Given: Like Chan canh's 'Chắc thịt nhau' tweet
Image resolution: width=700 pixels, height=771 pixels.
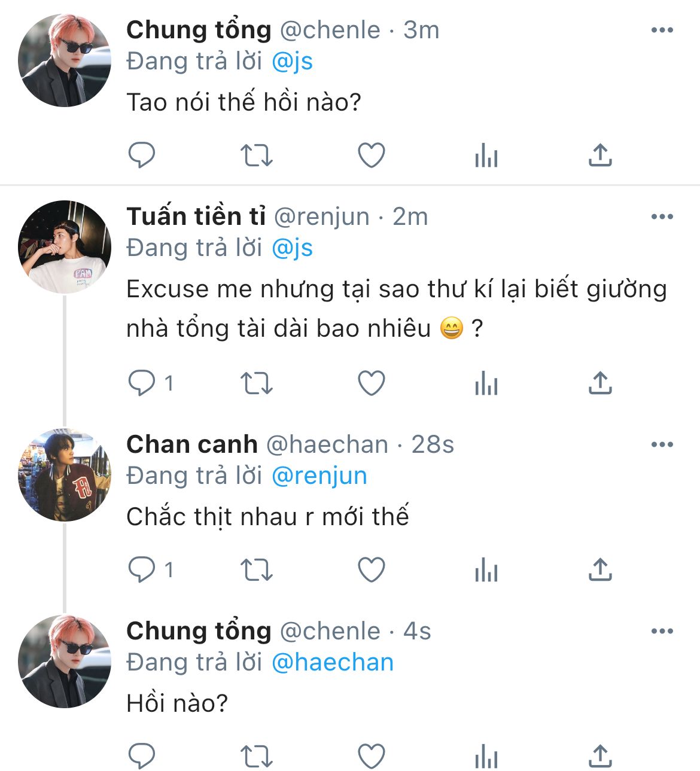Looking at the screenshot, I should tap(371, 570).
